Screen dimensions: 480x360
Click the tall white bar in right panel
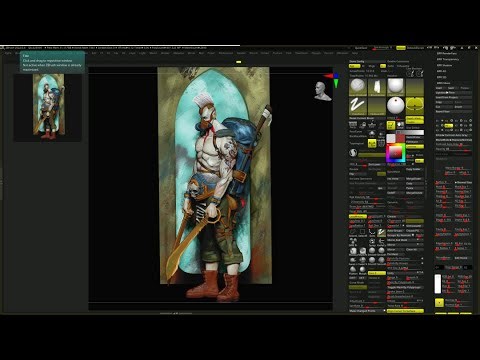(438, 284)
